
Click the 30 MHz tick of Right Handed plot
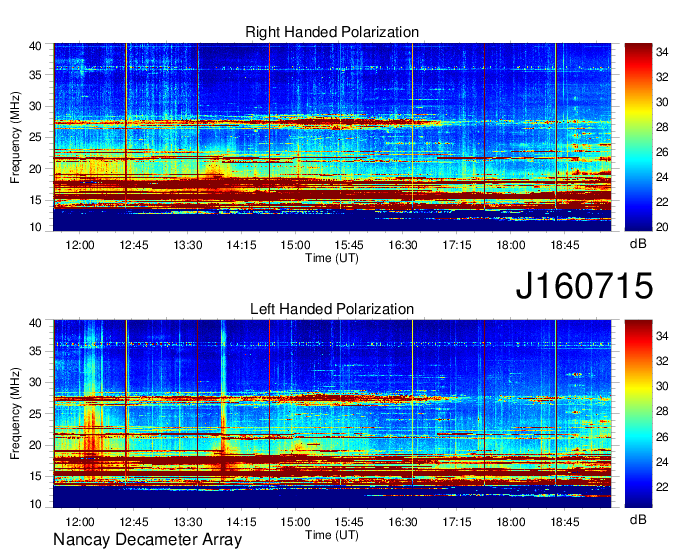[x=35, y=106]
